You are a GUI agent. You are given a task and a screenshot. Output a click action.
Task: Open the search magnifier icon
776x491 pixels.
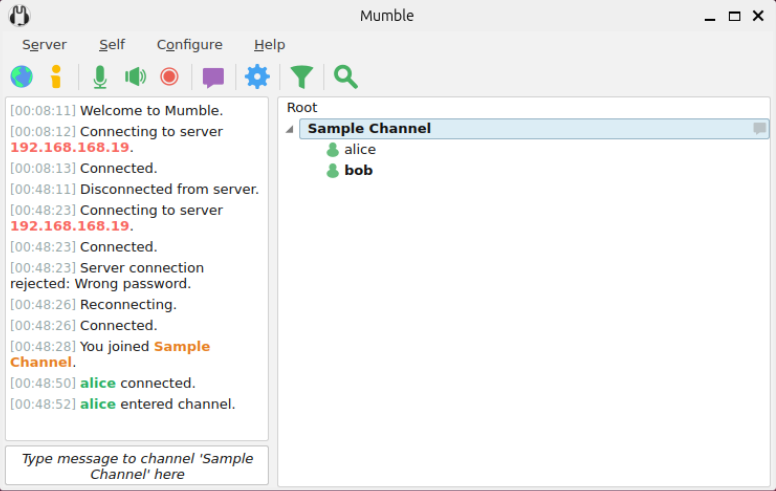point(345,77)
